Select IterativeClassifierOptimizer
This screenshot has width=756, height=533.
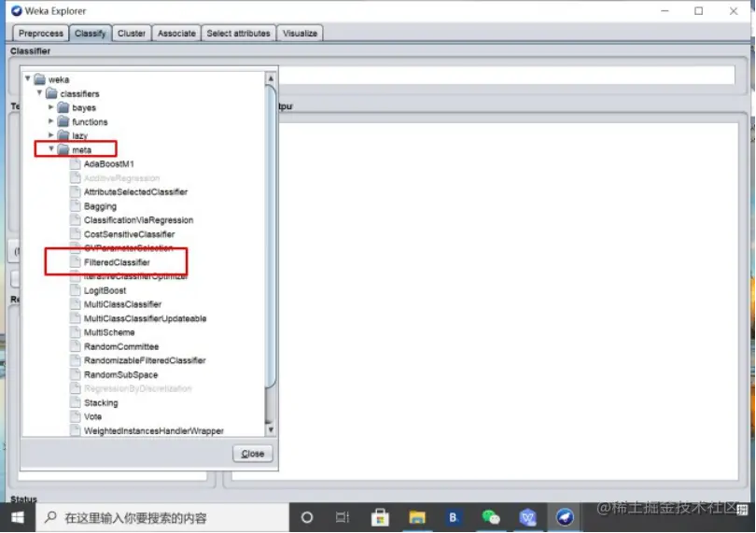pos(136,276)
